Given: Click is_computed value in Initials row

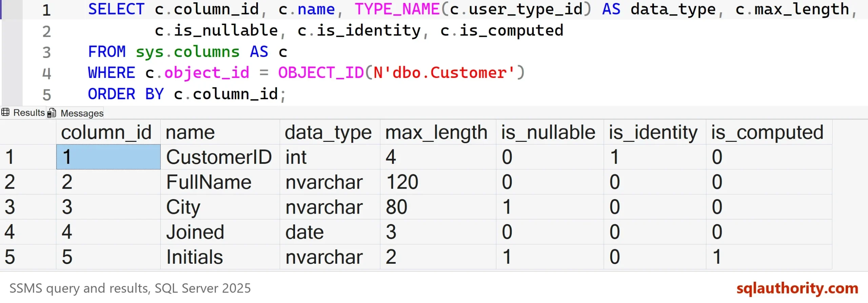Looking at the screenshot, I should pyautogui.click(x=769, y=257).
